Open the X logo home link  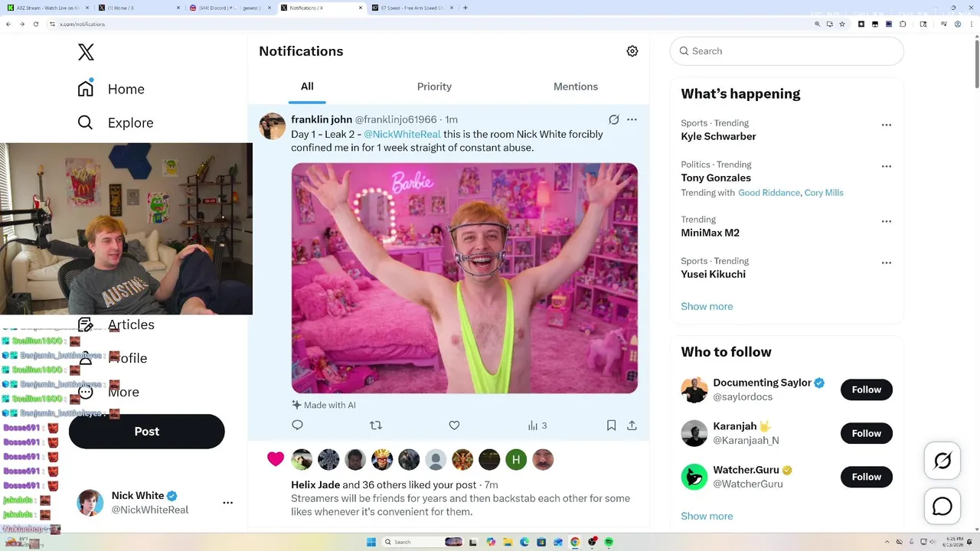pos(86,52)
